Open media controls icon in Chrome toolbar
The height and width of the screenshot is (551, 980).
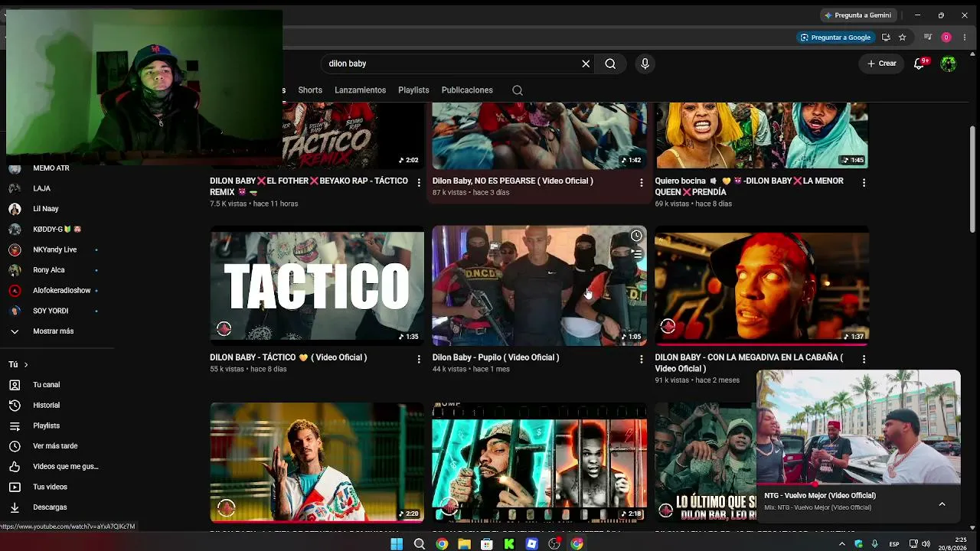click(928, 37)
